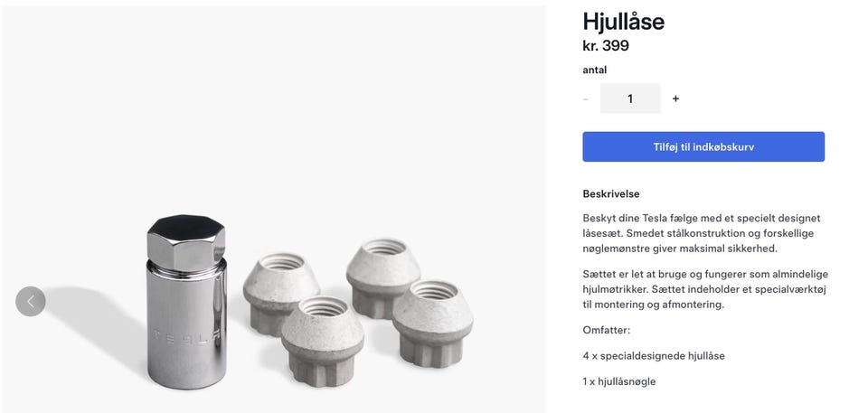Click the Hjullåse product title
This screenshot has height=413, width=868.
point(623,23)
